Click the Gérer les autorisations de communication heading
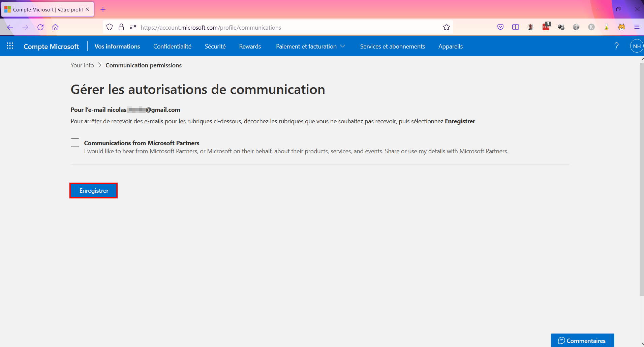 pos(198,89)
